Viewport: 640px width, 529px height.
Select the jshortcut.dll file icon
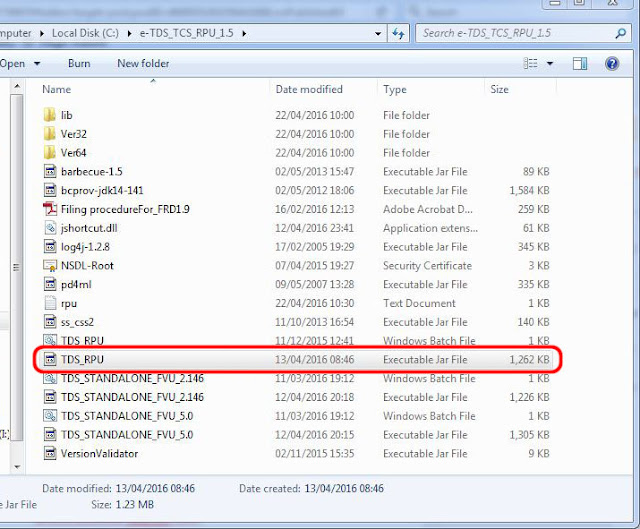(x=50, y=228)
